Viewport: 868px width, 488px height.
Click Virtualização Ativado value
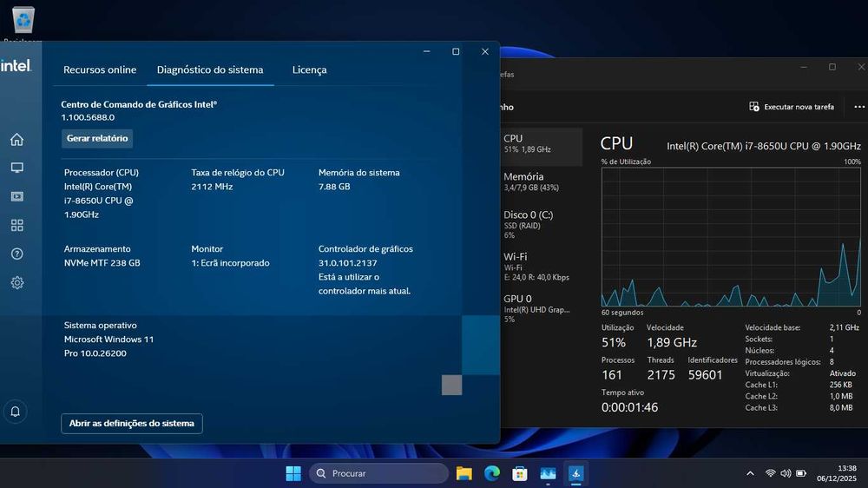point(843,373)
